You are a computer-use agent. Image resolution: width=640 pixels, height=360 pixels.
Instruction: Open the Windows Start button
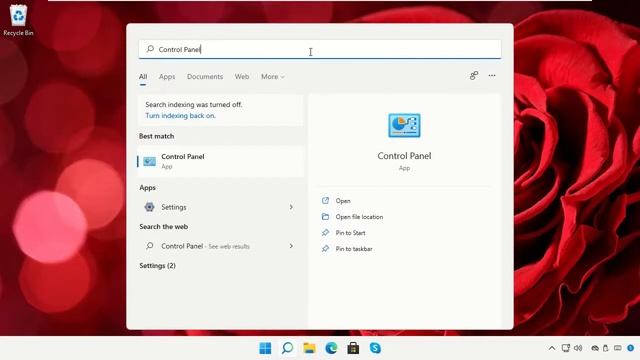[x=265, y=348]
